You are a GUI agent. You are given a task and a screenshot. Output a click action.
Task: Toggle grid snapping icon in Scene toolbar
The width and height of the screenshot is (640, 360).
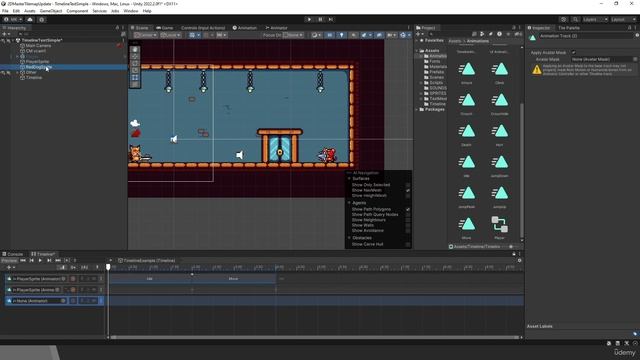pyautogui.click(x=192, y=35)
